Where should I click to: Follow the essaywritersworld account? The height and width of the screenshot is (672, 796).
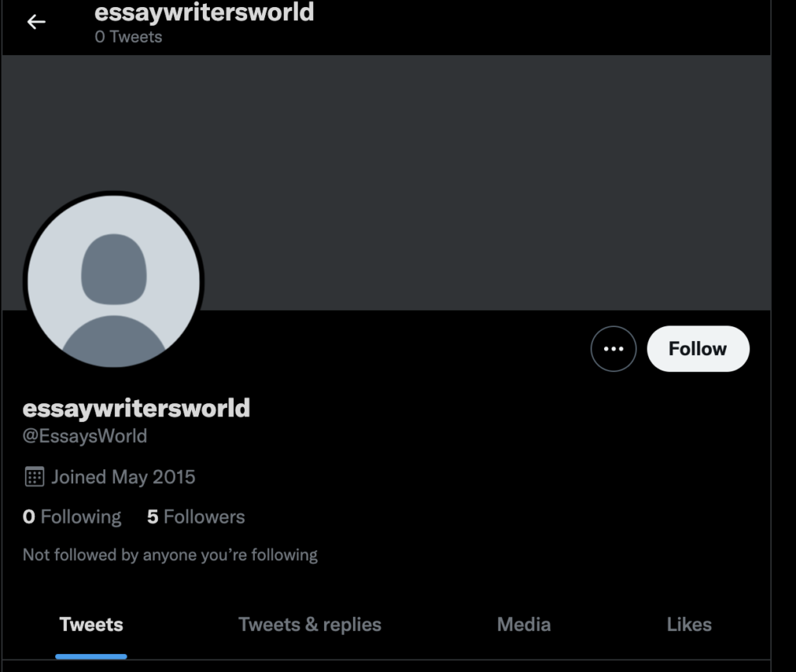tap(698, 349)
